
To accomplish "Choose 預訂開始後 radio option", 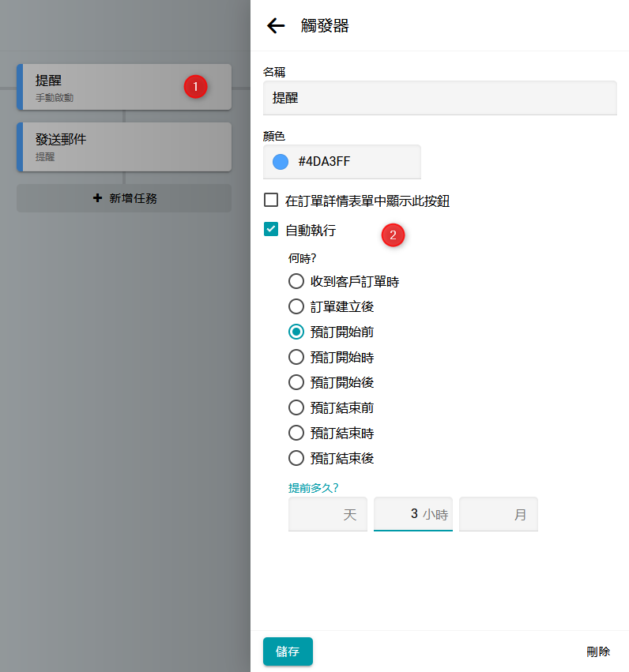I will click(x=296, y=382).
